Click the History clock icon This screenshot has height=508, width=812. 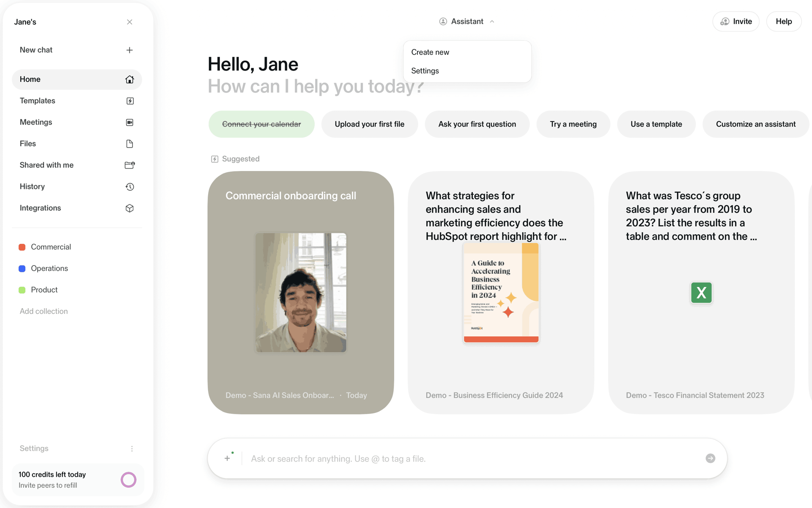pyautogui.click(x=130, y=187)
